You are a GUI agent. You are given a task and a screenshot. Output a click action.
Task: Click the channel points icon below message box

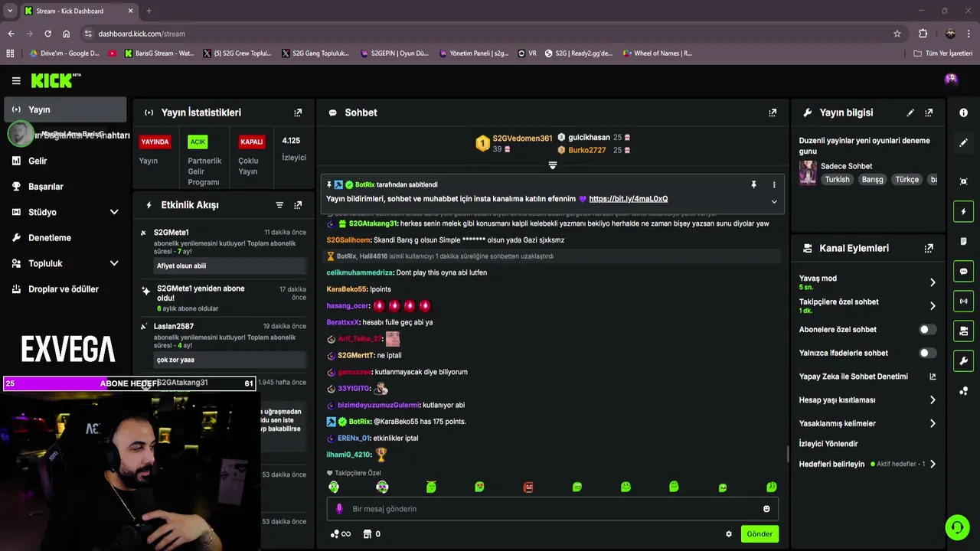pyautogui.click(x=340, y=534)
